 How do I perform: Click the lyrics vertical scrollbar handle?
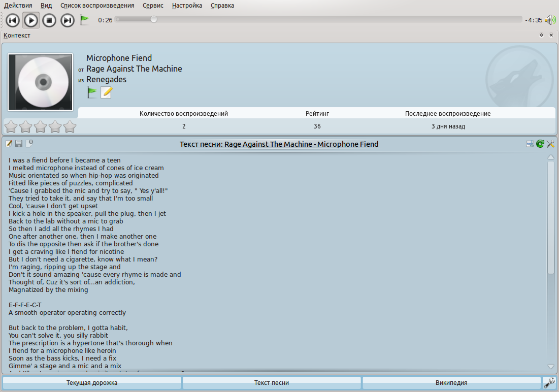(x=551, y=217)
